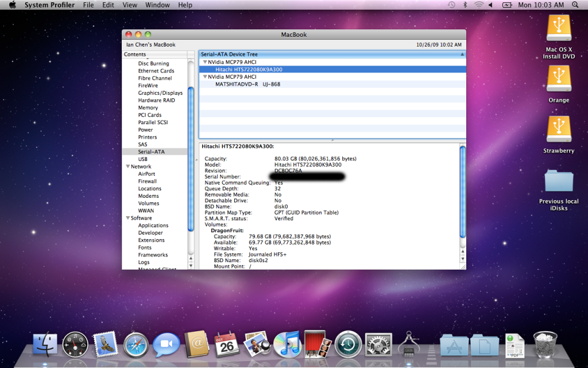Image resolution: width=588 pixels, height=368 pixels.
Task: Select Graphics/Displays in sidebar
Action: click(160, 93)
